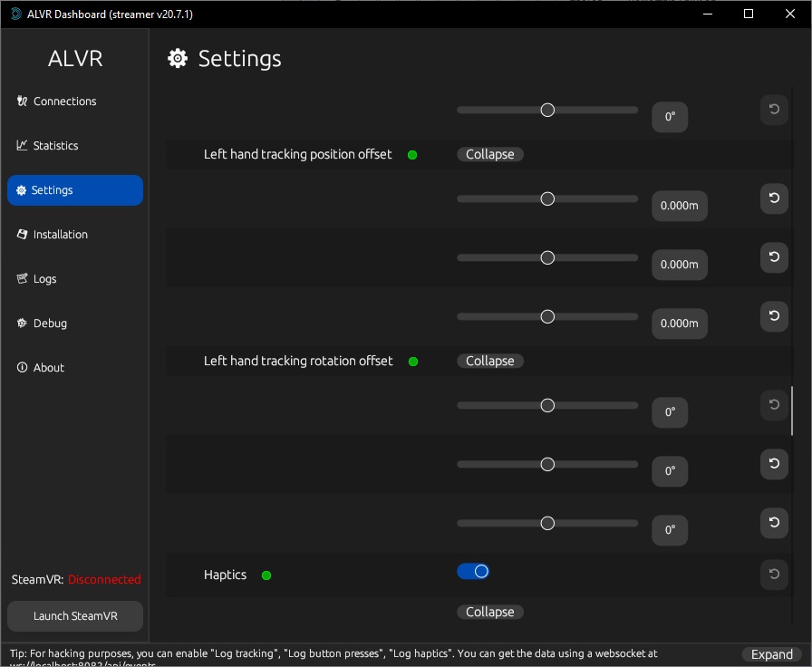
Task: Expand the tip bar at the bottom
Action: 772,654
